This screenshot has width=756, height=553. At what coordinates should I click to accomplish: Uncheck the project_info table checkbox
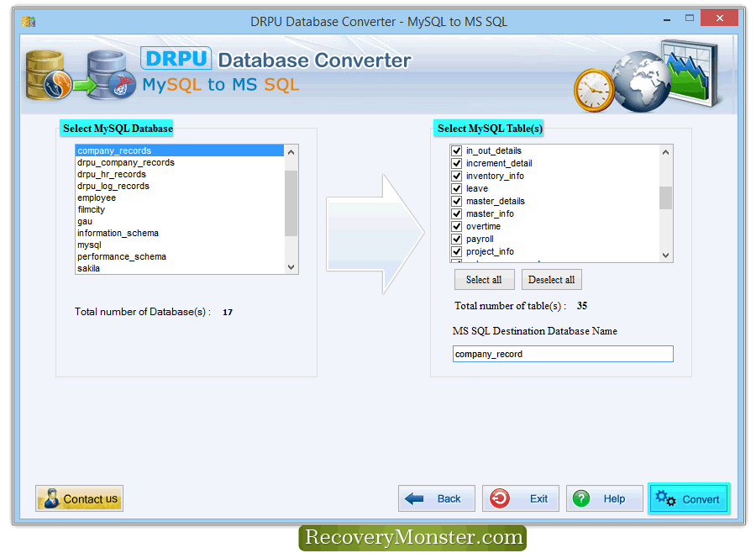pos(457,251)
